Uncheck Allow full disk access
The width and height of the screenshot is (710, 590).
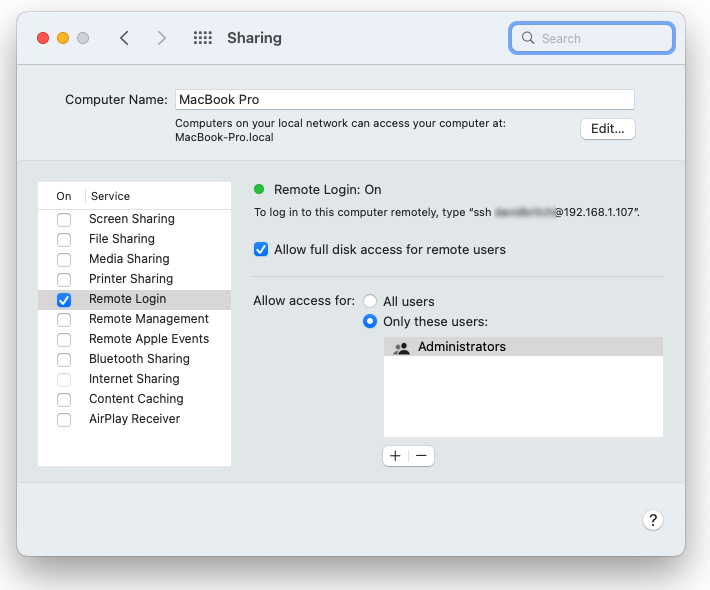261,249
